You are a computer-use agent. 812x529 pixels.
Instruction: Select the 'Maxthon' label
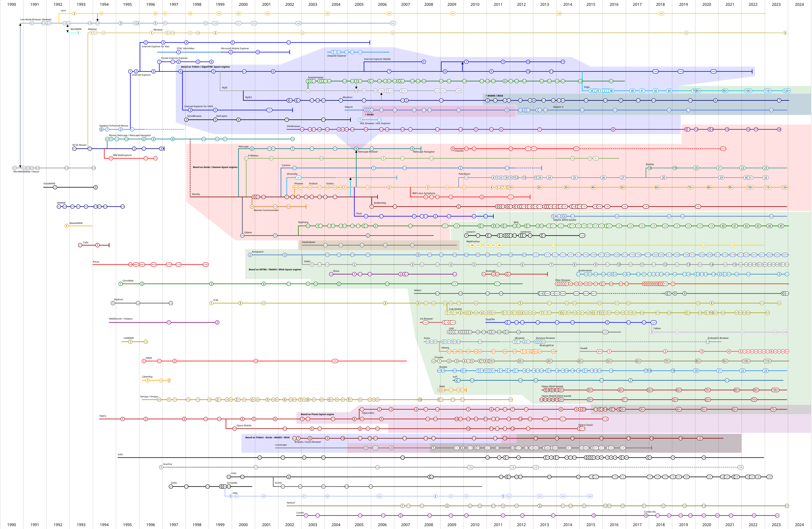(x=347, y=97)
